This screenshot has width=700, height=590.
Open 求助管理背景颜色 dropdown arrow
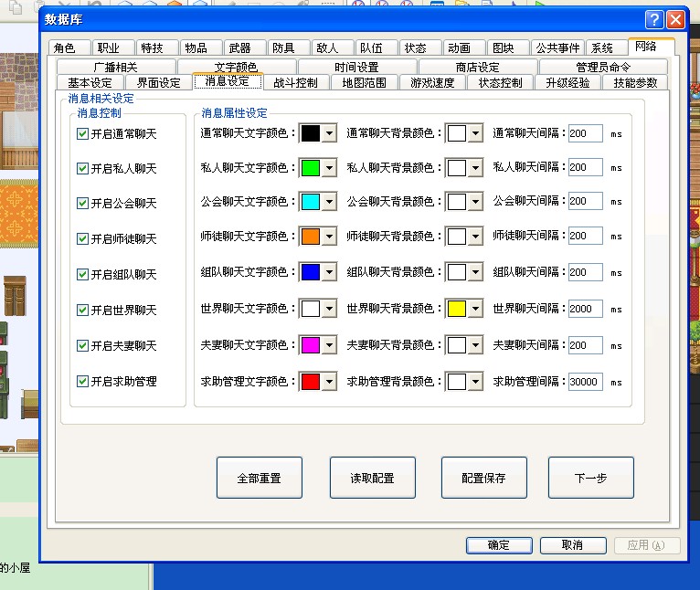coord(476,382)
